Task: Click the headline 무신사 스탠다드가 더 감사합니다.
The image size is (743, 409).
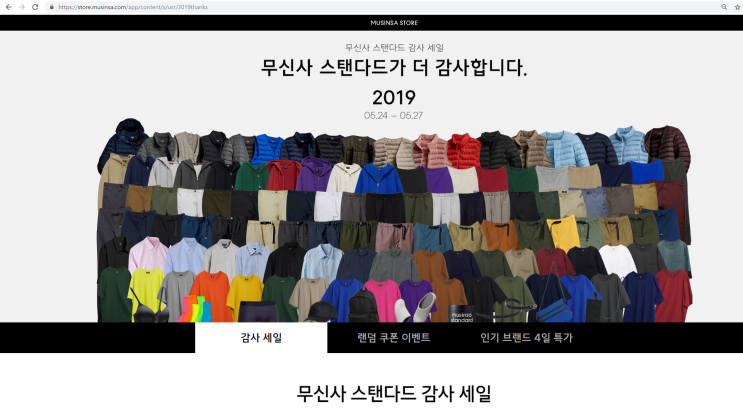Action: click(x=394, y=67)
